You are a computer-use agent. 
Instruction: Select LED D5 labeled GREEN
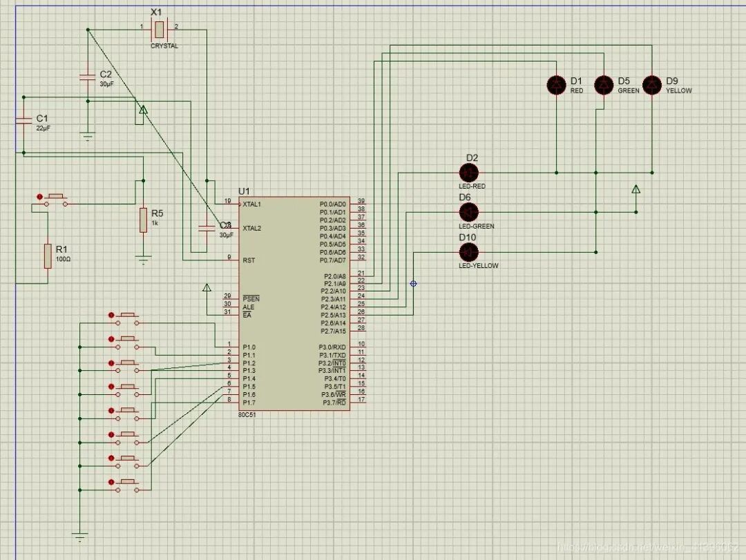click(x=603, y=84)
